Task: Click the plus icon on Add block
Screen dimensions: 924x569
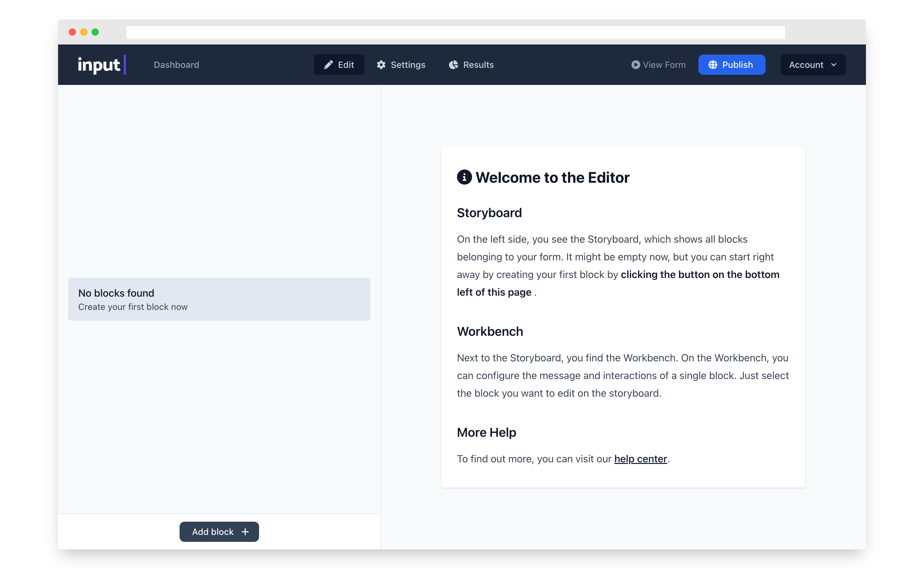Action: (x=245, y=532)
